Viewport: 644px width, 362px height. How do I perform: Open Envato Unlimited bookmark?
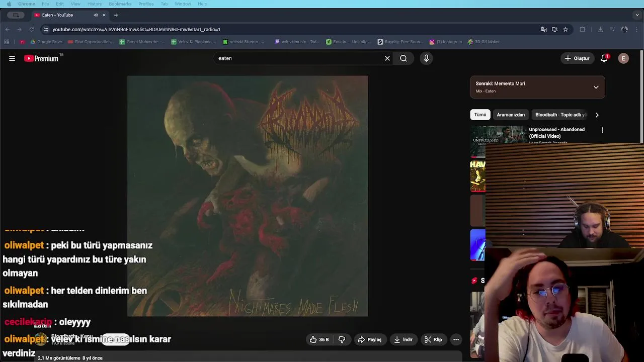(x=349, y=42)
